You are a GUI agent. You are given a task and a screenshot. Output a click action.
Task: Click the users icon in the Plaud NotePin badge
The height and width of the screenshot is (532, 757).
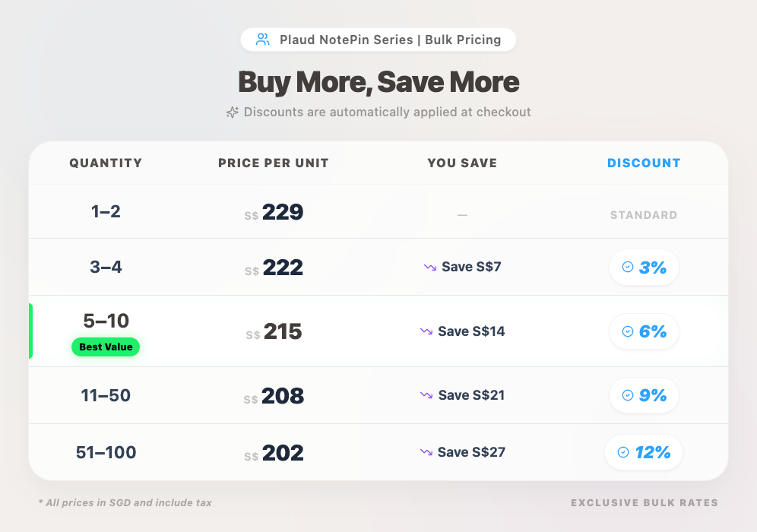click(263, 40)
